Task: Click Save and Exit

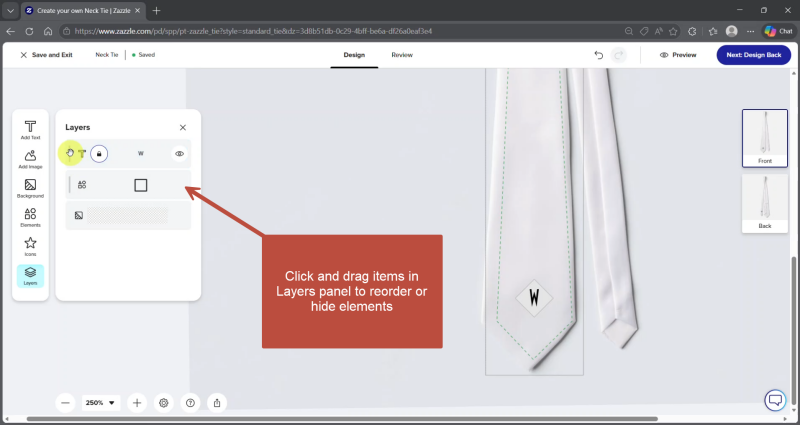Action: coord(46,55)
